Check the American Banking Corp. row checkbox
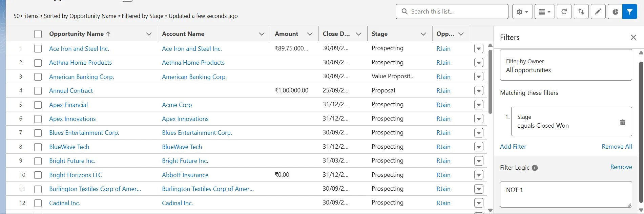644x214 pixels. [38, 77]
